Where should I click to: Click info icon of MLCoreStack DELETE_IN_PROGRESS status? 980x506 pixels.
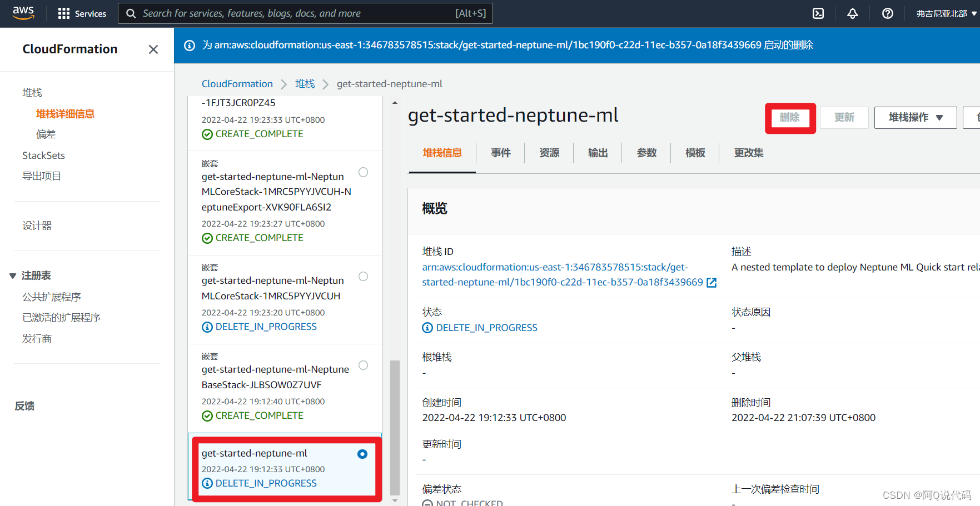[207, 327]
